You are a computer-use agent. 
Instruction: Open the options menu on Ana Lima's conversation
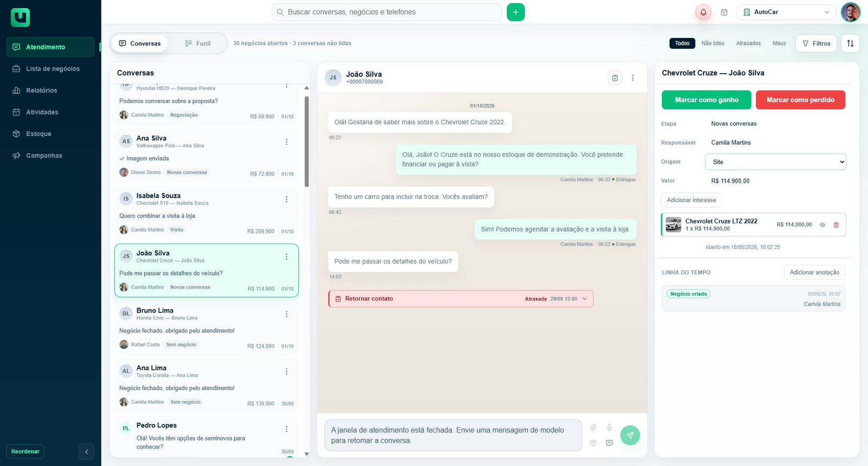[x=286, y=372]
